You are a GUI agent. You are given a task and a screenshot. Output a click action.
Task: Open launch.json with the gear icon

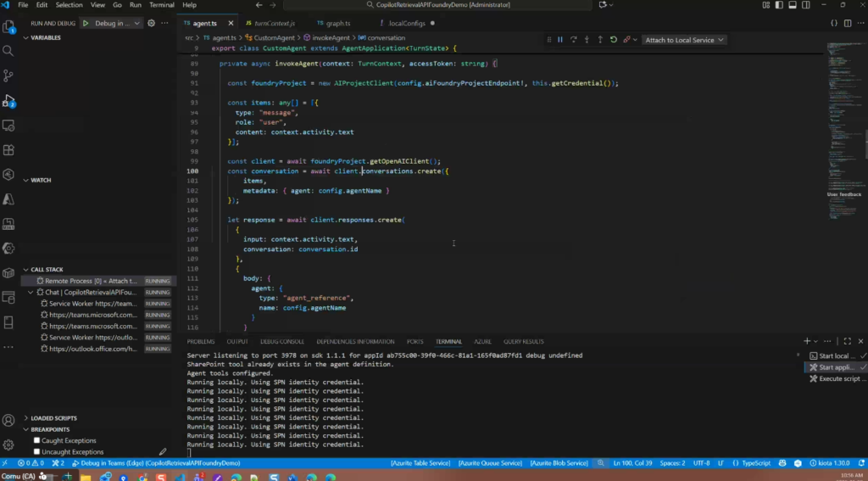(152, 23)
